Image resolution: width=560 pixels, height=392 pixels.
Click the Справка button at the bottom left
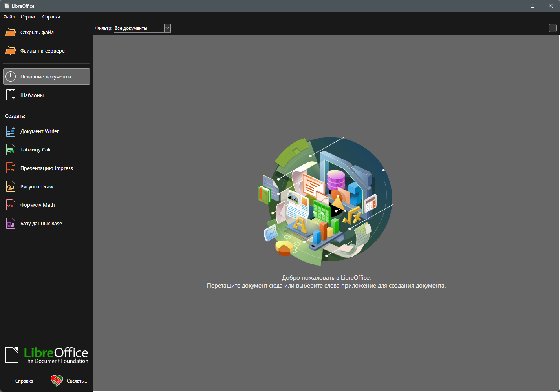pyautogui.click(x=24, y=381)
